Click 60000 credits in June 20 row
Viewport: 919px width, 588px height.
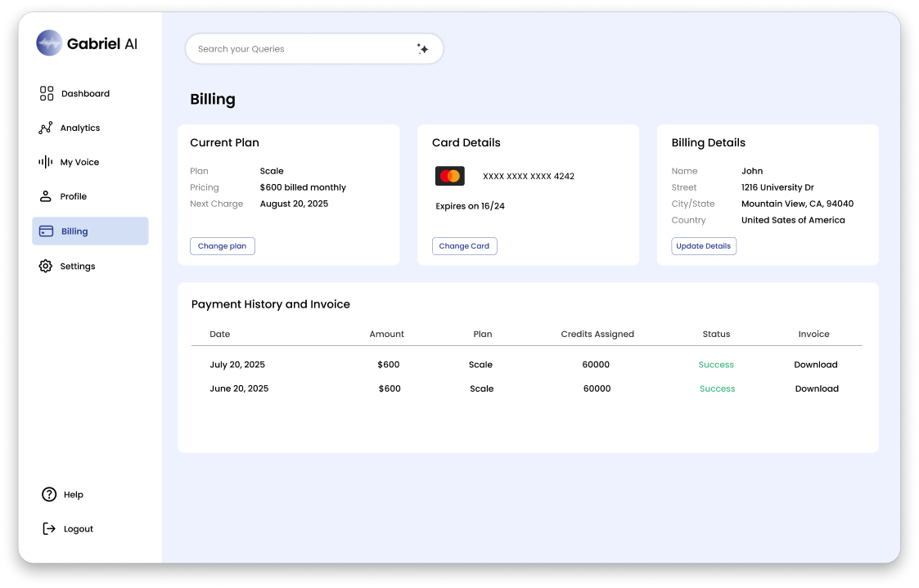point(597,388)
